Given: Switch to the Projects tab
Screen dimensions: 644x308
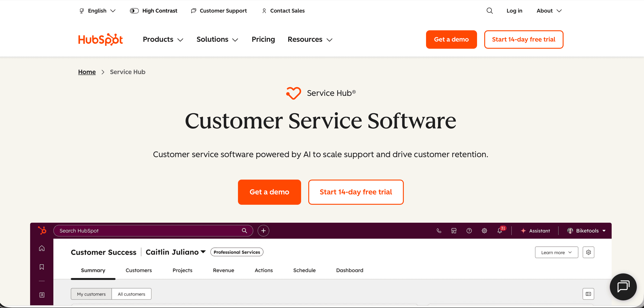Looking at the screenshot, I should pyautogui.click(x=182, y=270).
